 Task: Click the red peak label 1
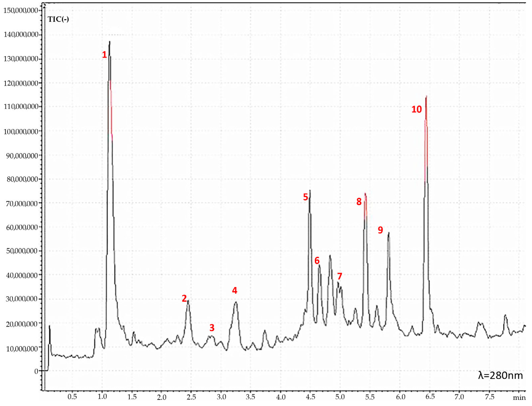pyautogui.click(x=104, y=55)
